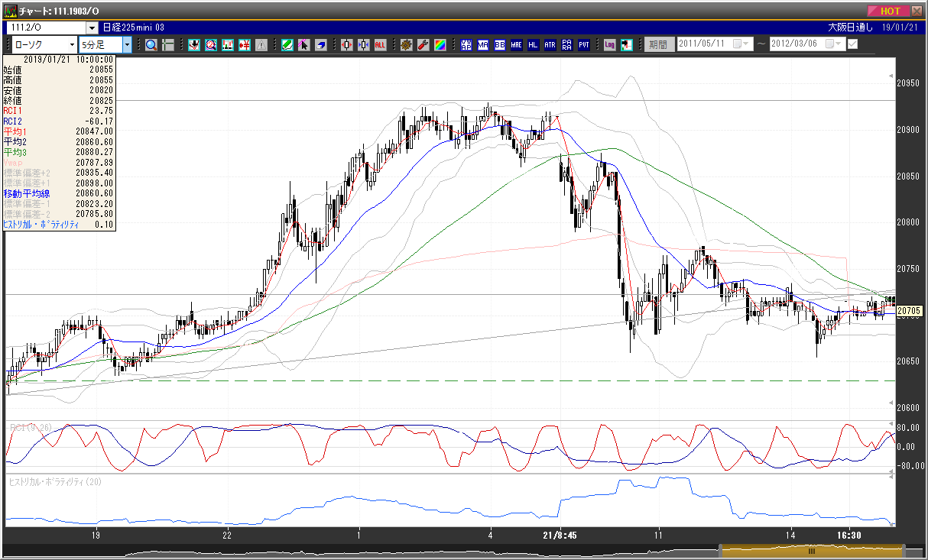Toggle the ATR indicator button
This screenshot has width=928, height=560.
(x=550, y=44)
